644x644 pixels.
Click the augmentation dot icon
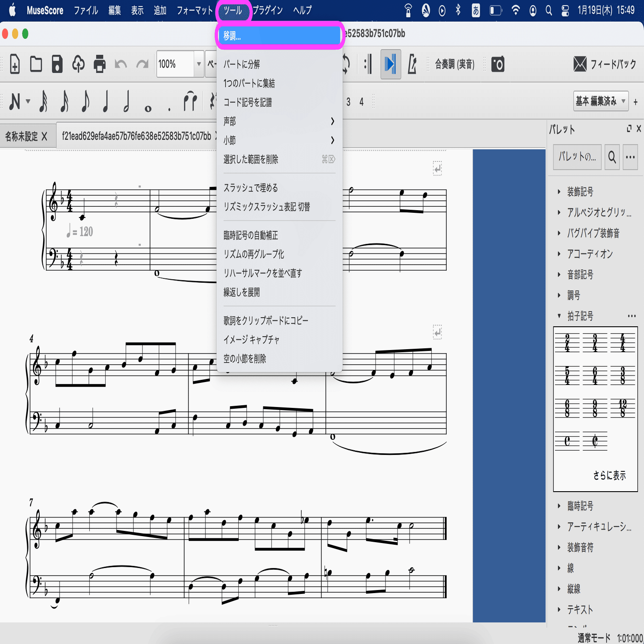point(169,110)
